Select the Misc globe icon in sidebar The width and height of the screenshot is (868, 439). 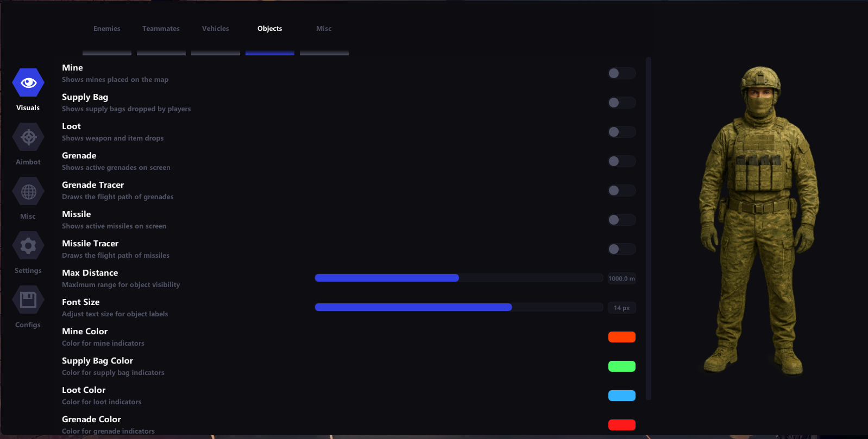click(x=28, y=192)
